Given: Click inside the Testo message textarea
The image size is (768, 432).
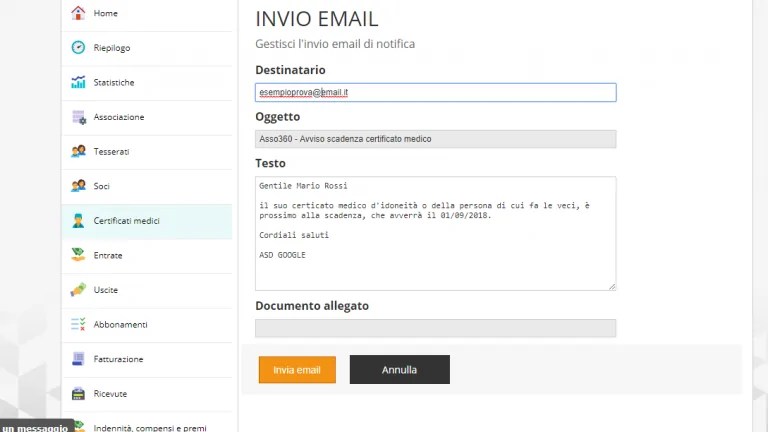Looking at the screenshot, I should pos(435,234).
